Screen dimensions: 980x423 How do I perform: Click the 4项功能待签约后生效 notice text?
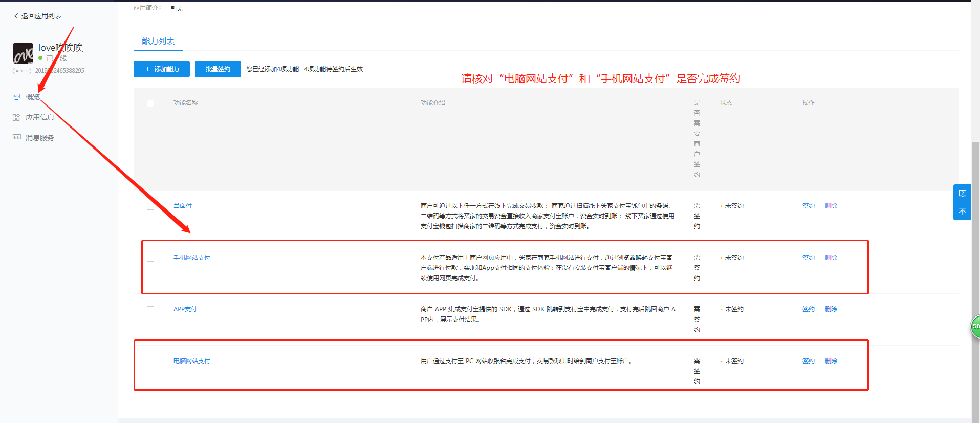click(333, 69)
